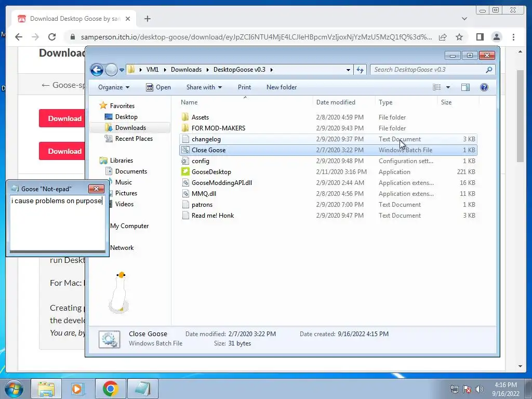The width and height of the screenshot is (532, 399).
Task: Select Libraries in navigation pane
Action: click(x=121, y=161)
